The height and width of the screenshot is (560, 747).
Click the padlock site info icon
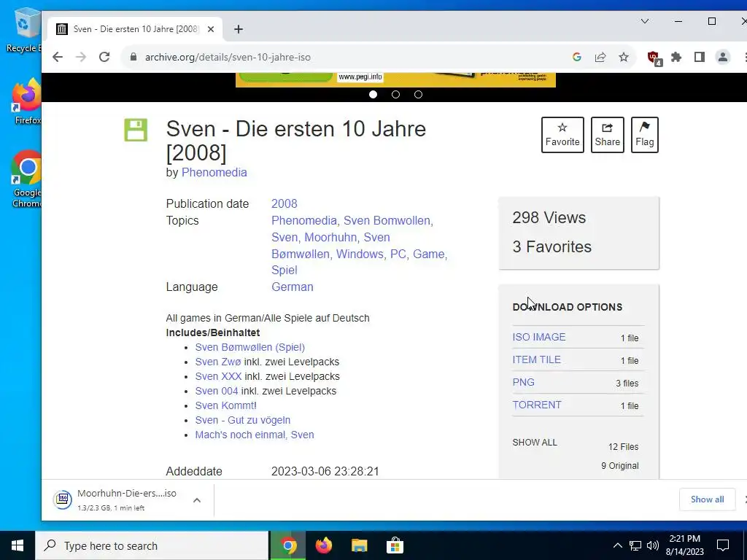click(x=134, y=57)
